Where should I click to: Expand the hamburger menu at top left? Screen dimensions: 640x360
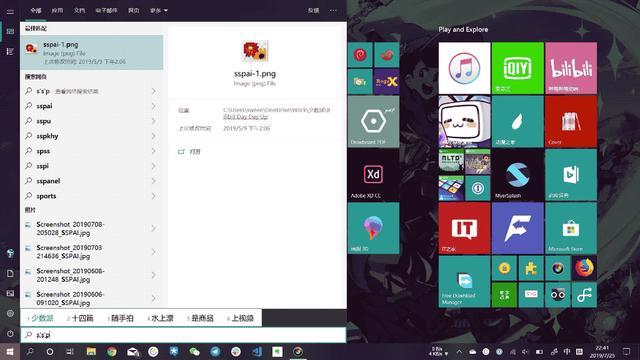click(x=10, y=11)
